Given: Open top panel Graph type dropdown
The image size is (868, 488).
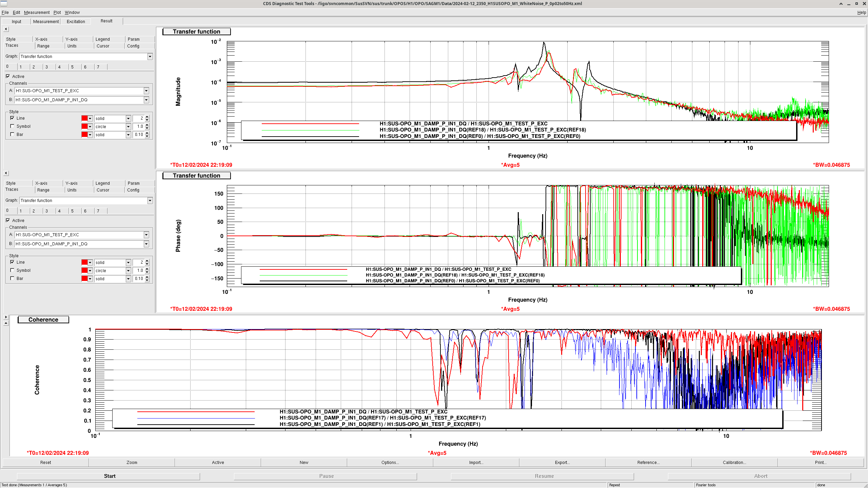Looking at the screenshot, I should [x=150, y=57].
